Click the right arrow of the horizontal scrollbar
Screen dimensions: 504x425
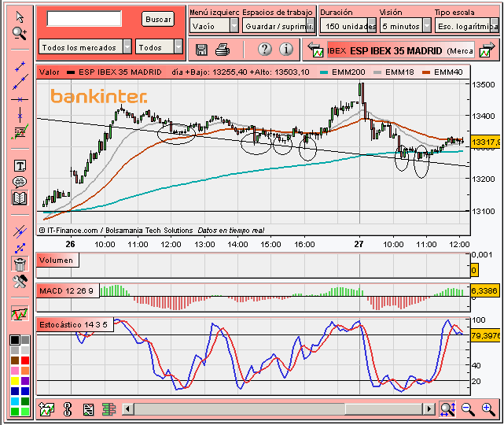(429, 409)
